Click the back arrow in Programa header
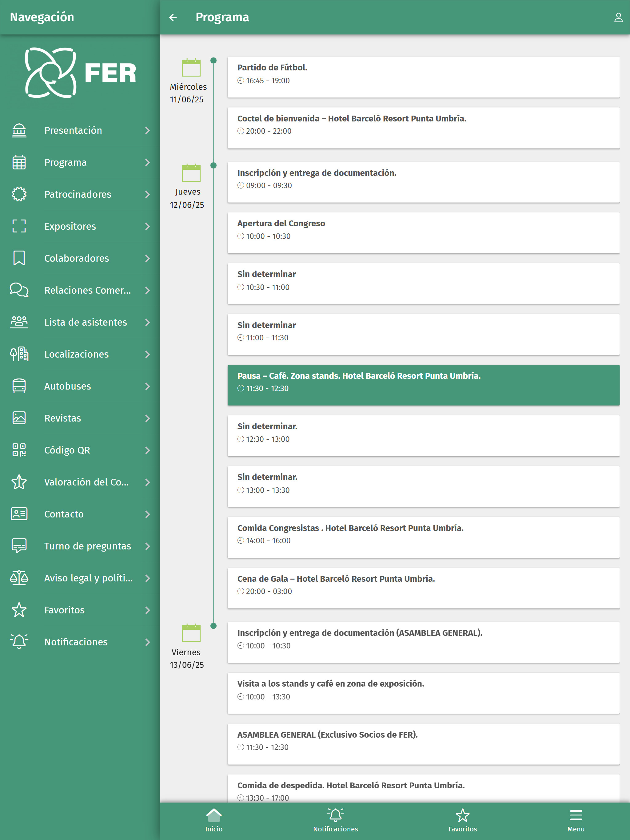Image resolution: width=630 pixels, height=840 pixels. (x=173, y=18)
